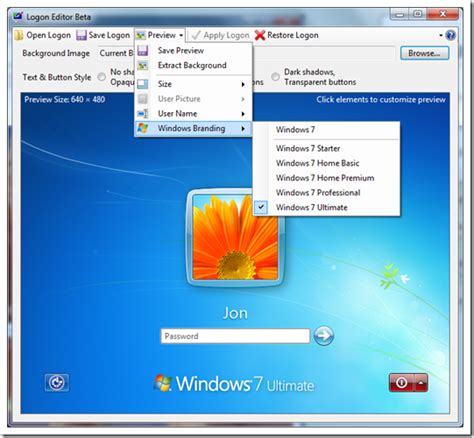Click the Save Logon toolbar button label
The height and width of the screenshot is (438, 474).
click(109, 35)
